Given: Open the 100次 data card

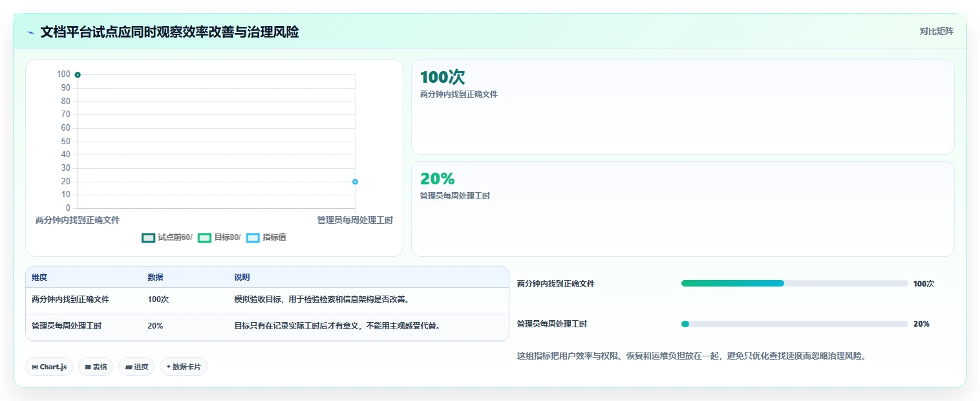Looking at the screenshot, I should pos(683,107).
